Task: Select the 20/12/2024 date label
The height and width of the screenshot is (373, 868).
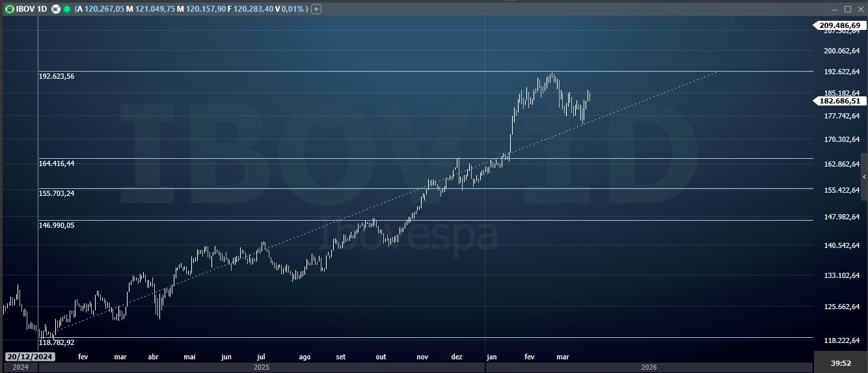Action: click(30, 357)
